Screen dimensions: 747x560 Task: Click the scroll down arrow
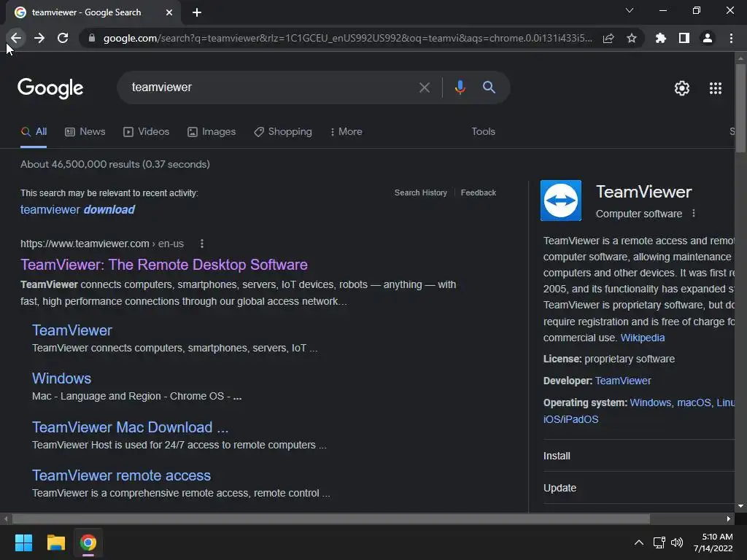coord(740,506)
